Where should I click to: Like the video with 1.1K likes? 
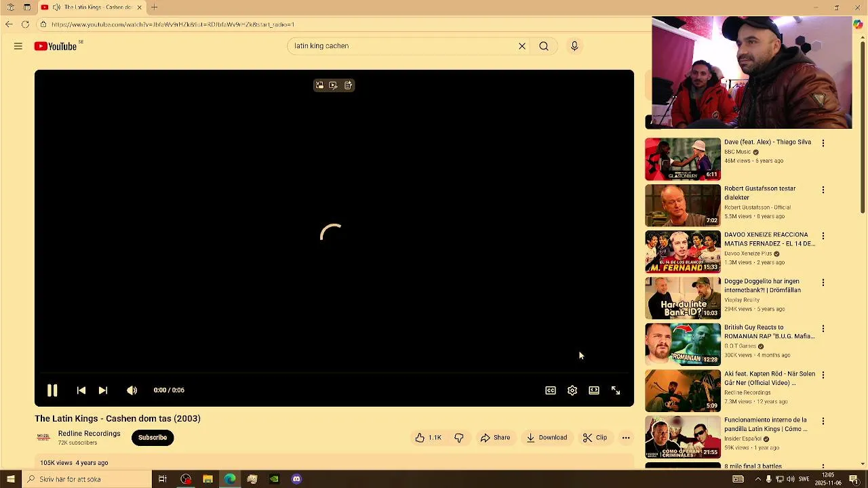(429, 438)
